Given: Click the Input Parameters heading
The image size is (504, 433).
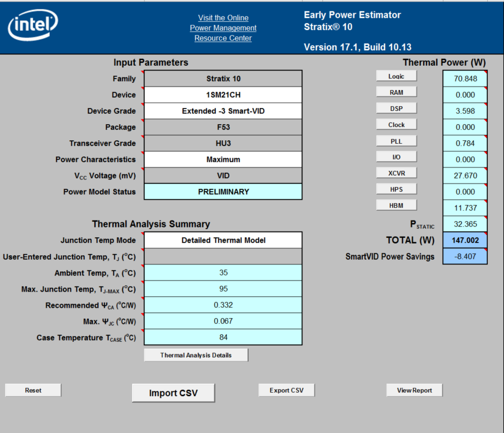Looking at the screenshot, I should tap(151, 62).
